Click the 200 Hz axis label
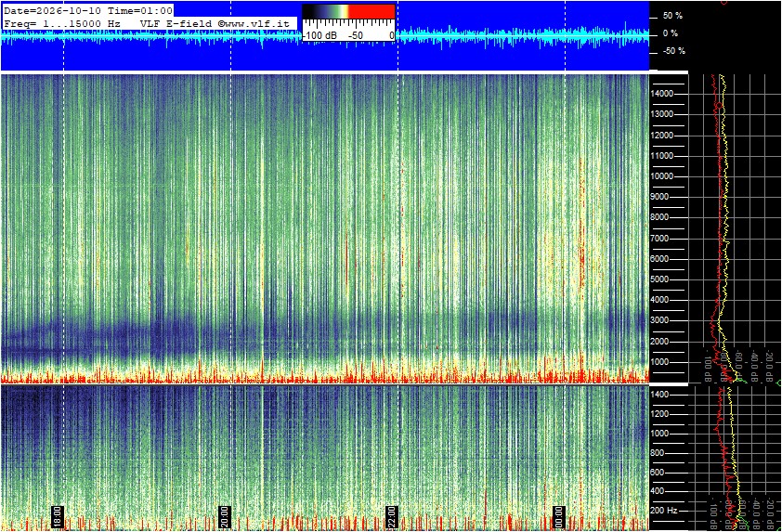 tap(664, 511)
